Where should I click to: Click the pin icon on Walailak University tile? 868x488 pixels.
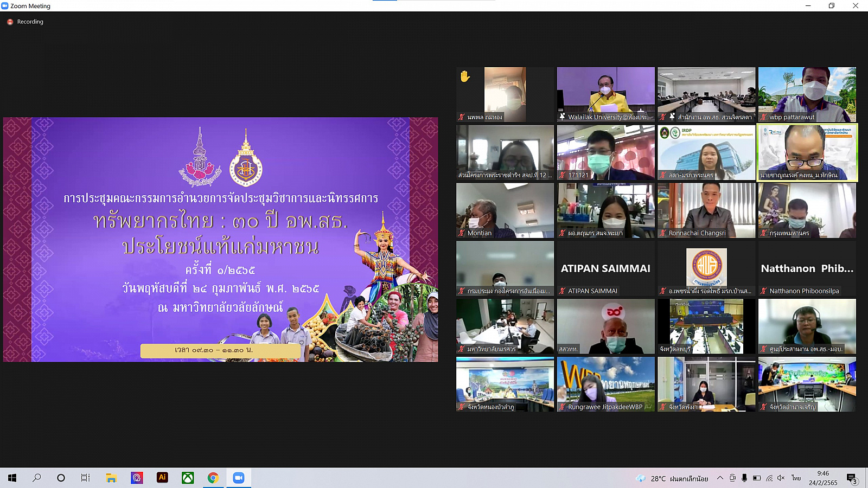(563, 117)
